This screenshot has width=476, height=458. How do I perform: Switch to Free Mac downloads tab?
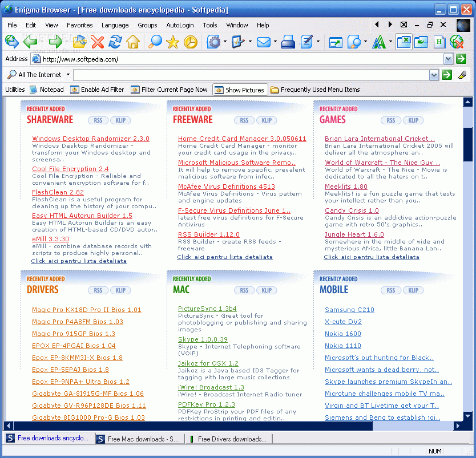(x=140, y=439)
